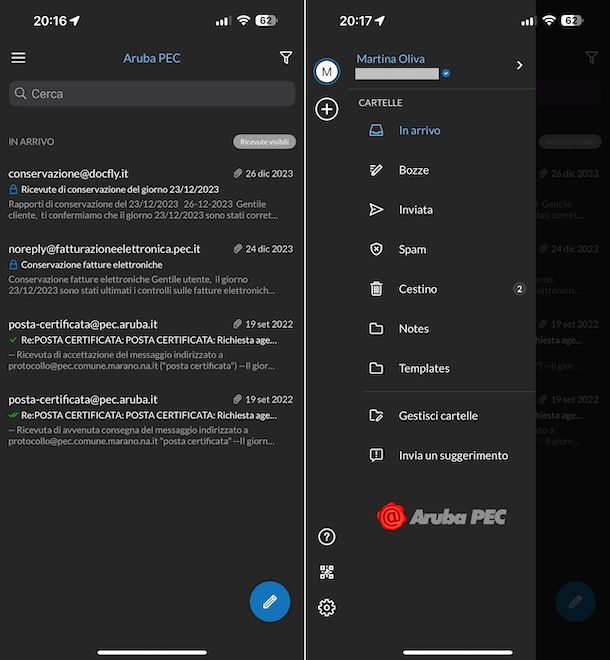Tap lock icon on Conservazione fatture elettroniche
The width and height of the screenshot is (610, 660).
13,265
